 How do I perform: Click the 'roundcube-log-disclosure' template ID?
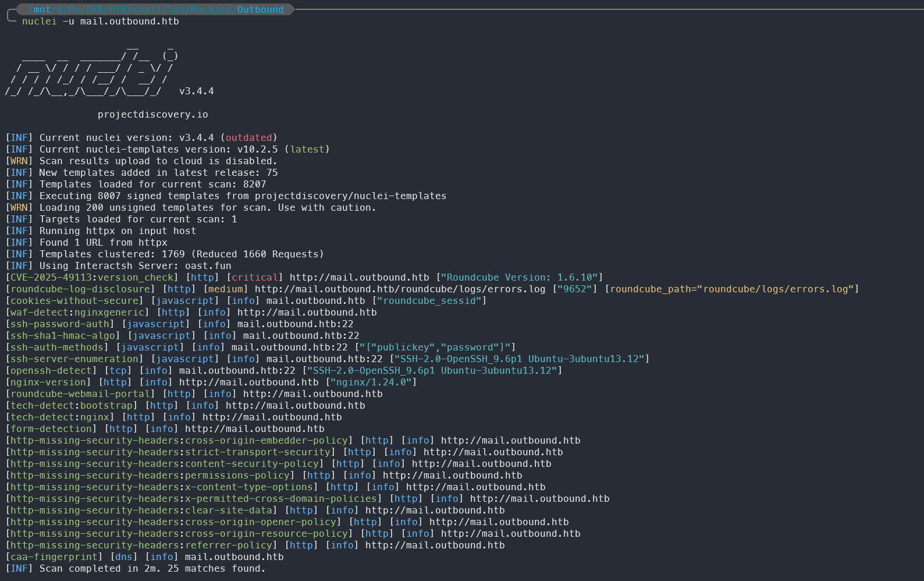click(x=80, y=289)
